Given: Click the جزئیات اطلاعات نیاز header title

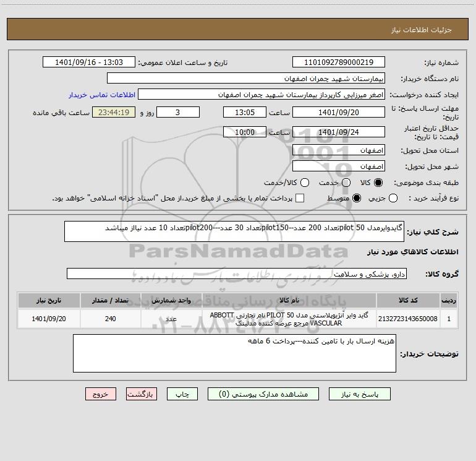Looking at the screenshot, I should (x=421, y=30).
